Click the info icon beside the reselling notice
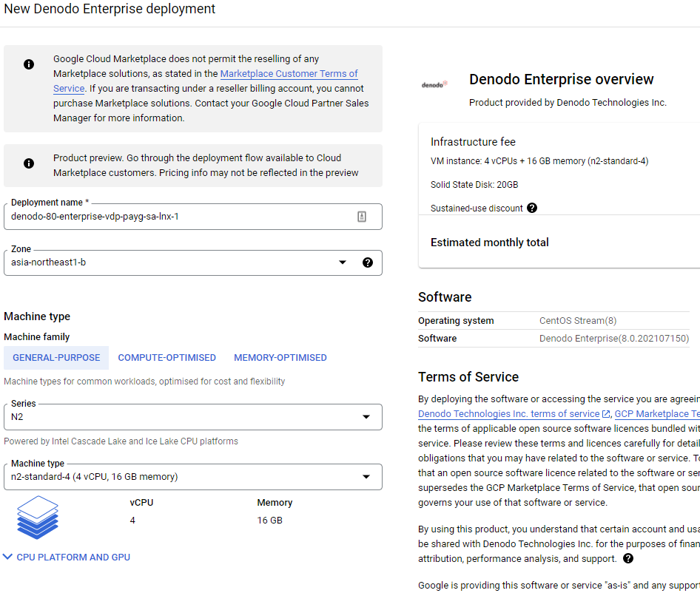The image size is (700, 593). (x=29, y=64)
